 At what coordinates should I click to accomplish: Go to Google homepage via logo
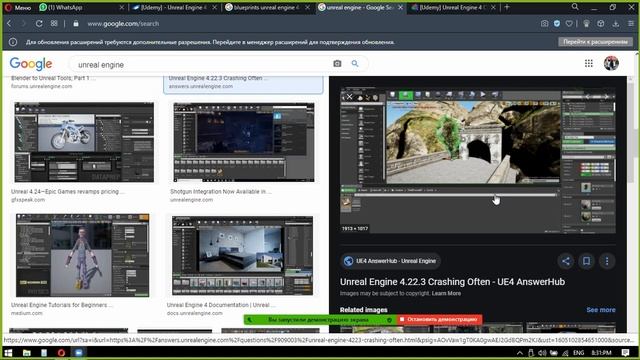[x=31, y=64]
